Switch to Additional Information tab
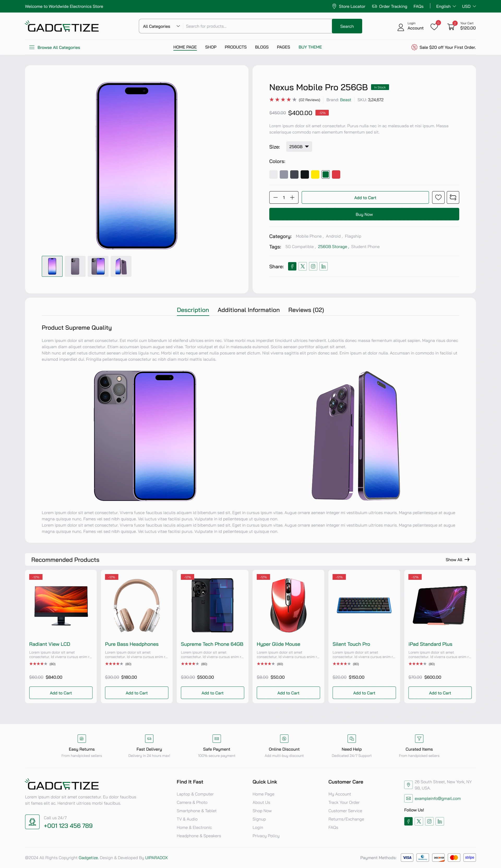Image resolution: width=501 pixels, height=868 pixels. [x=248, y=310]
